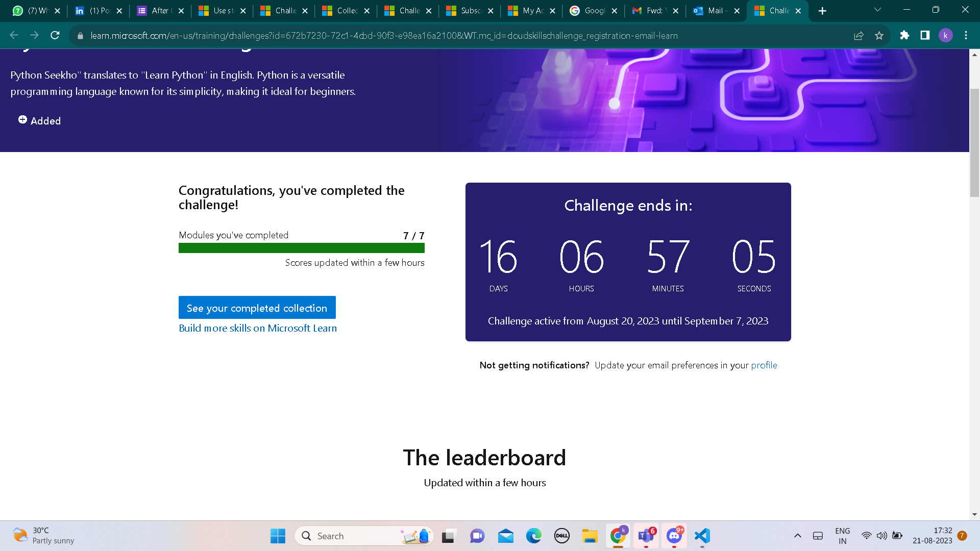Switch to the Mail Outlook tab
The width and height of the screenshot is (980, 551).
pyautogui.click(x=715, y=11)
